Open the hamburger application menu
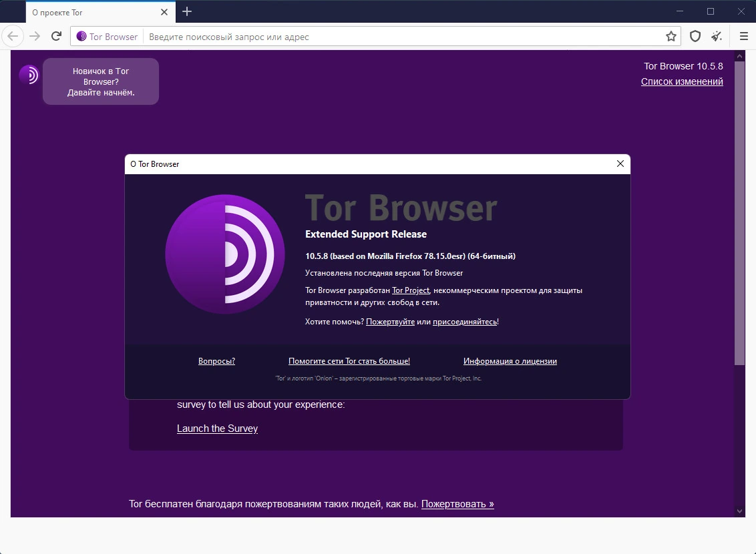The height and width of the screenshot is (554, 756). click(x=743, y=36)
